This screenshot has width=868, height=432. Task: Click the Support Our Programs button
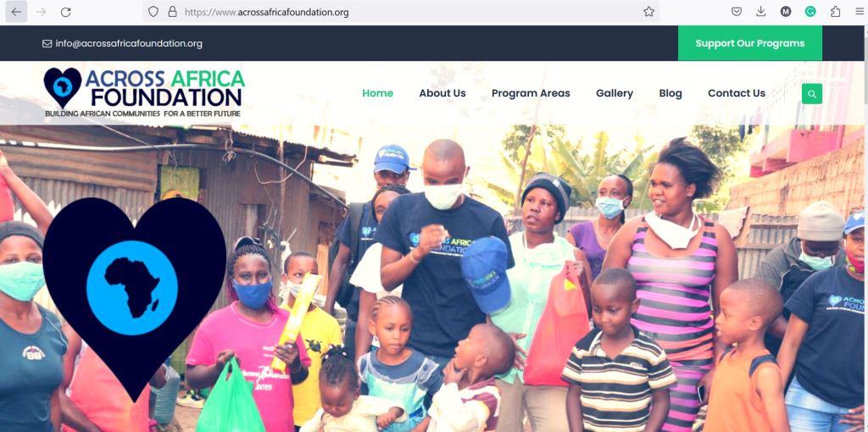[749, 43]
